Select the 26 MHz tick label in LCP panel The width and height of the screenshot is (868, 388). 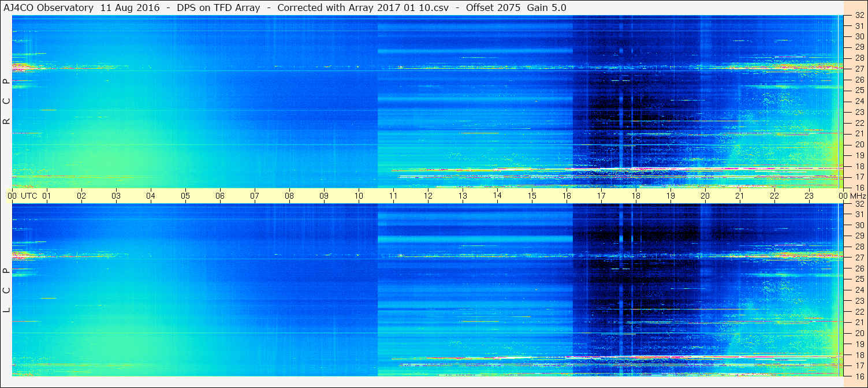click(859, 268)
